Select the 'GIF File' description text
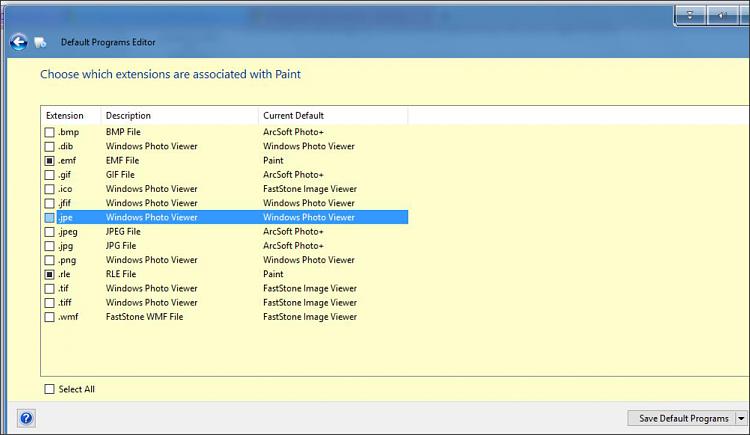Screen dimensions: 750x435 tap(120, 175)
